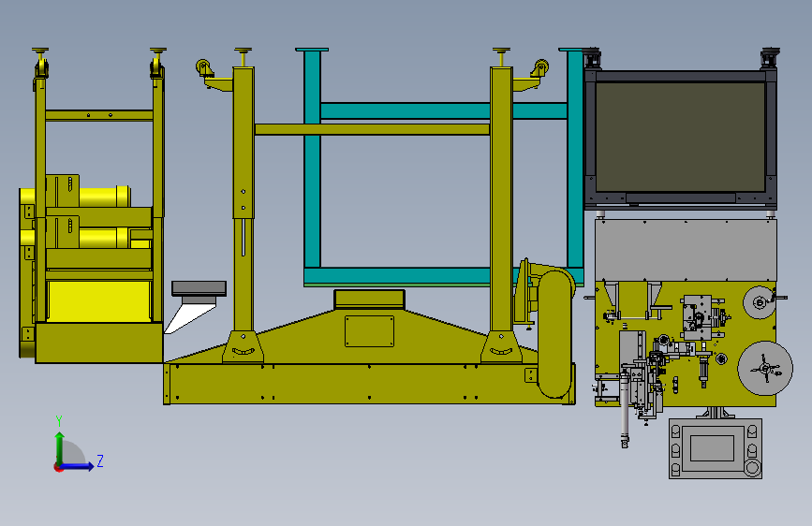
Task: Pick the upper bright yellow cylinder
Action: point(104,197)
